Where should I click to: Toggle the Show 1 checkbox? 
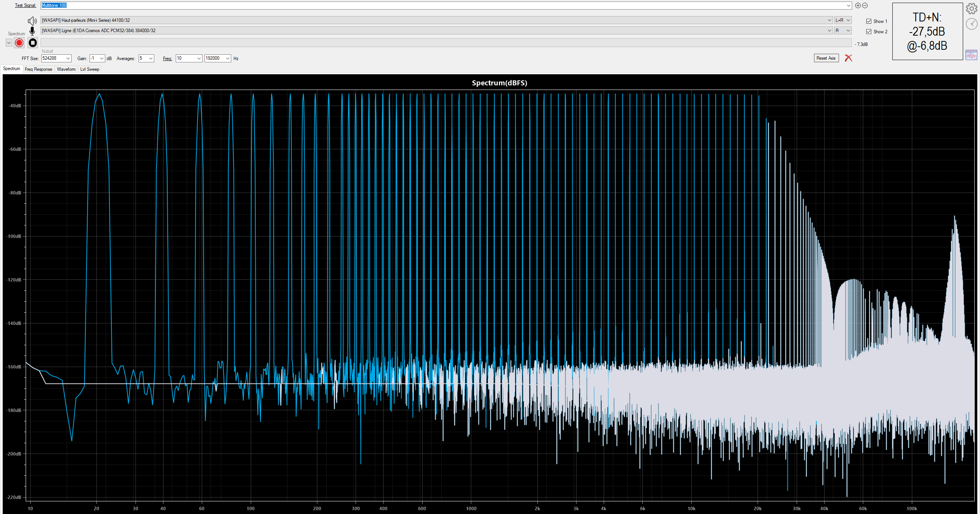869,21
